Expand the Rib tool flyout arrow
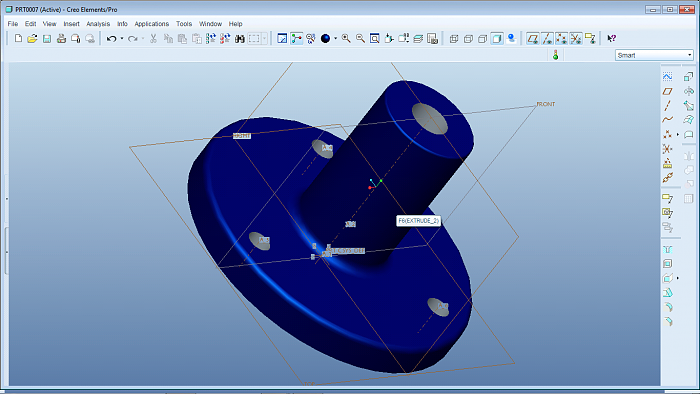 pyautogui.click(x=678, y=278)
